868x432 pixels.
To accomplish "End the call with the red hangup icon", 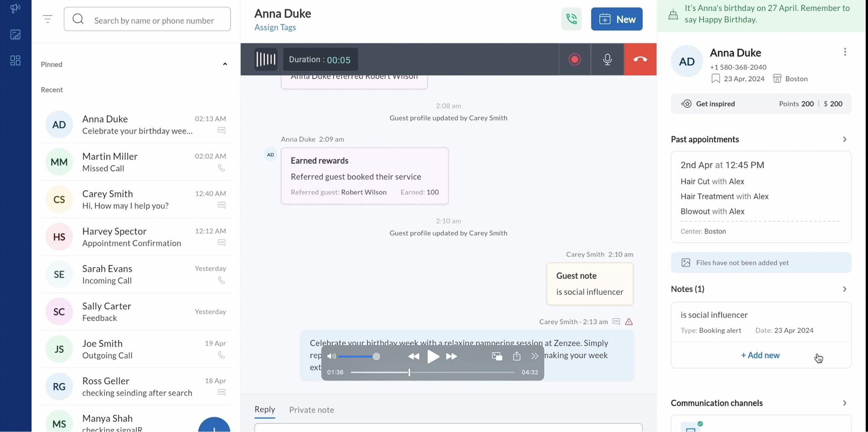I will tap(639, 59).
